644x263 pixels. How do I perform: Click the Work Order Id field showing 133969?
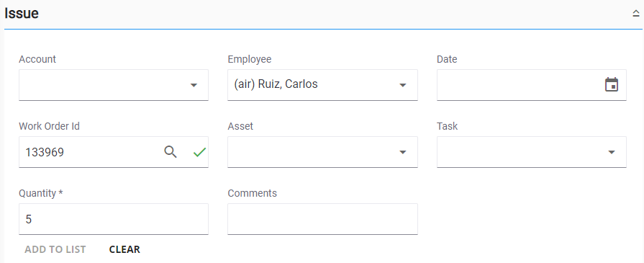[x=114, y=152]
